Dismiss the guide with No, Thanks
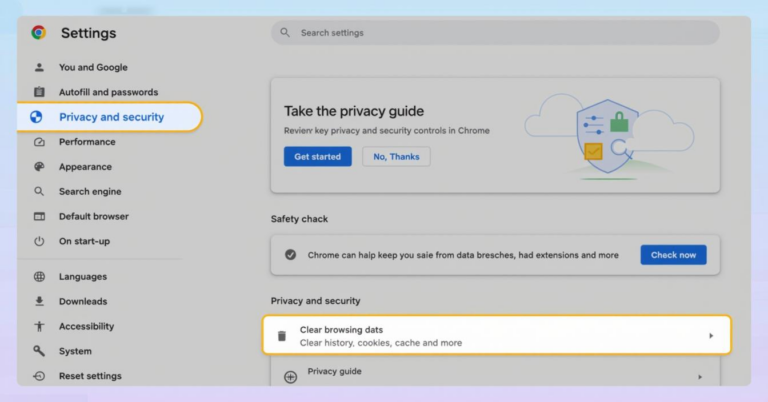This screenshot has height=402, width=768. coord(396,157)
